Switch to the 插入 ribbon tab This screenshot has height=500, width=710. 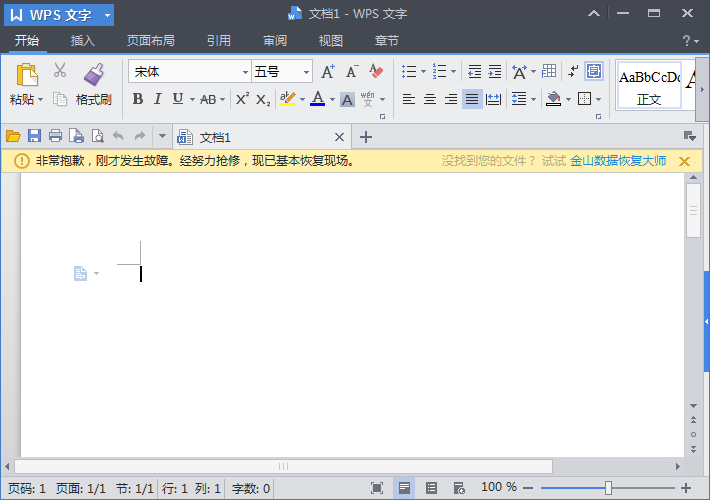pos(83,41)
